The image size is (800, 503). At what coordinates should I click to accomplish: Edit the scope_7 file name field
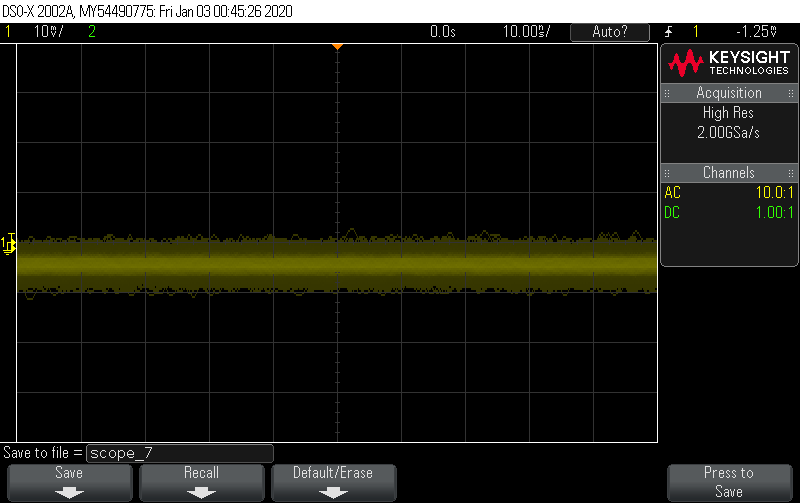tap(180, 453)
